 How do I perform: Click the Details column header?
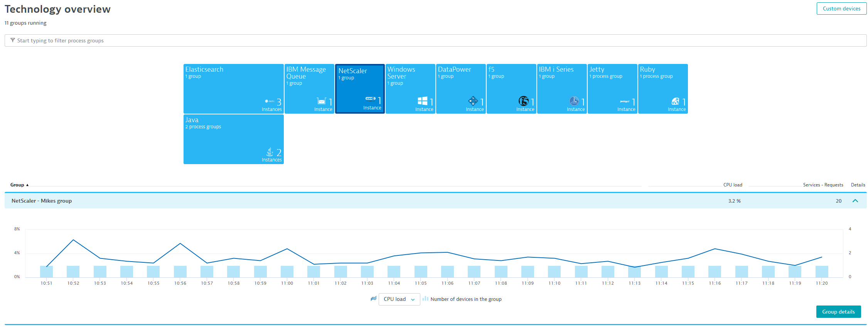click(858, 185)
